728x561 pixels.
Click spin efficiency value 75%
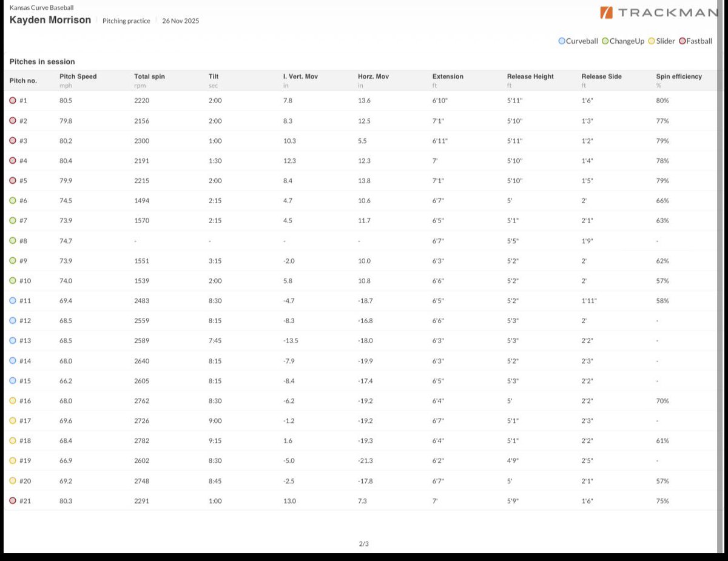(x=662, y=501)
